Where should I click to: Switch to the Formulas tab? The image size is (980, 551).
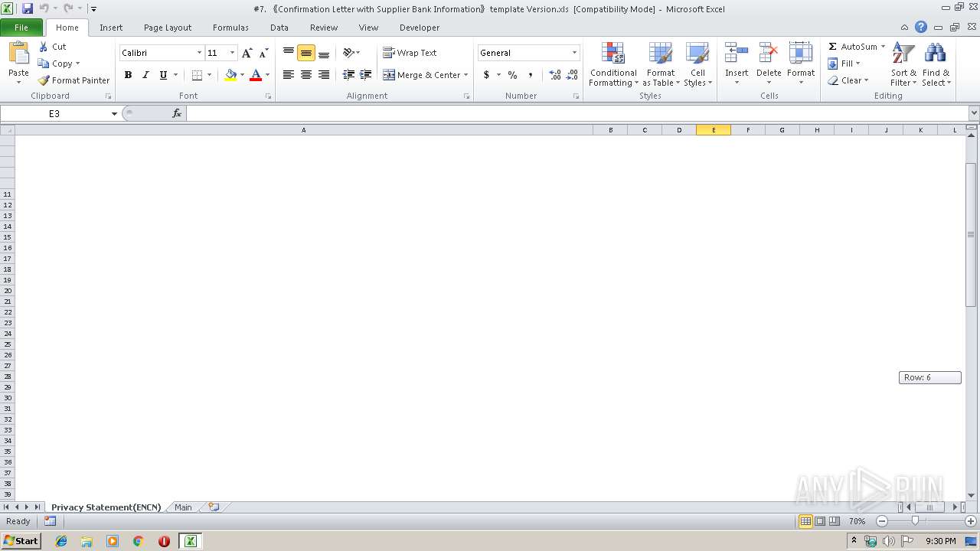(230, 28)
